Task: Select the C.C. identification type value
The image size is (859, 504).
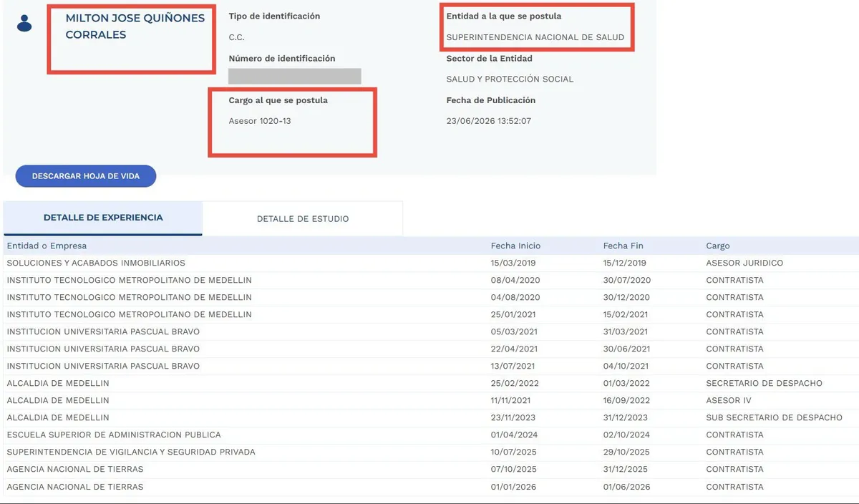Action: click(x=236, y=37)
